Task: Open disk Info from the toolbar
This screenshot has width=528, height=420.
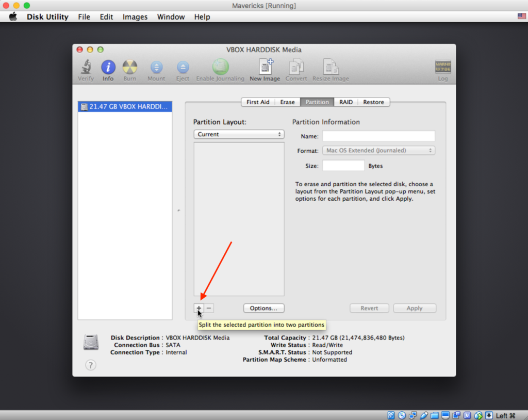Action: 108,68
